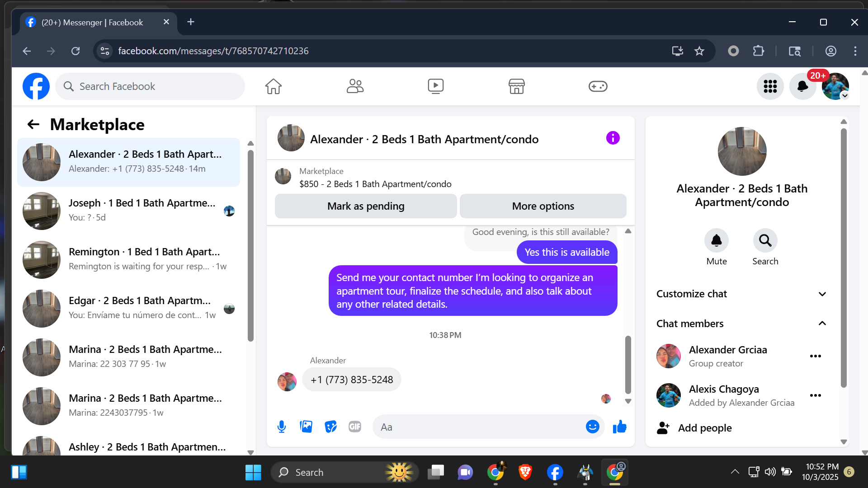Bookmark this tab with the star icon

(x=699, y=51)
